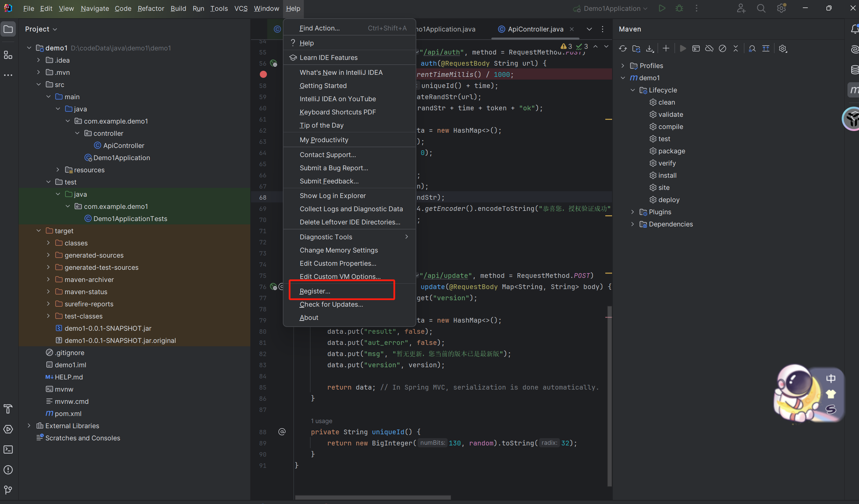This screenshot has width=859, height=504.
Task: Click the editor horizontal scrollbar
Action: pyautogui.click(x=373, y=498)
